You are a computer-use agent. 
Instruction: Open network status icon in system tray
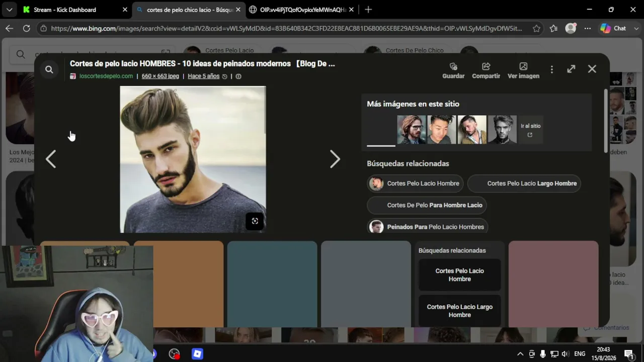pyautogui.click(x=554, y=354)
